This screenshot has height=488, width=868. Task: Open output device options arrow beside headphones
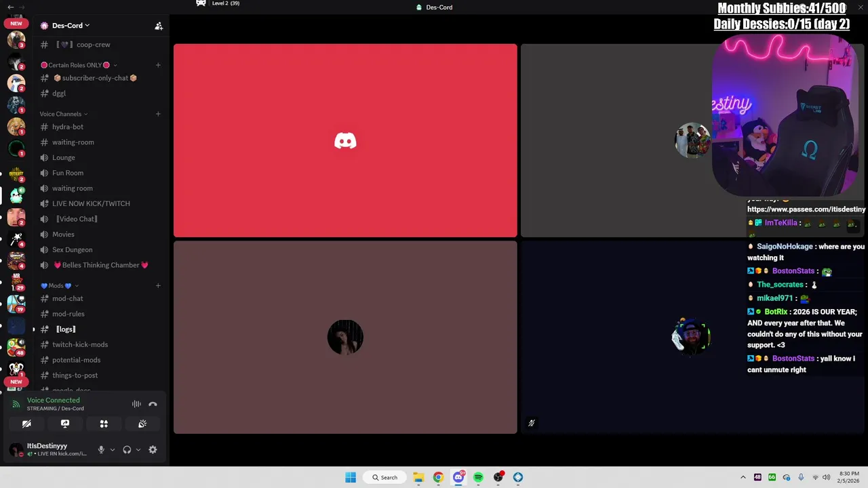coord(138,449)
